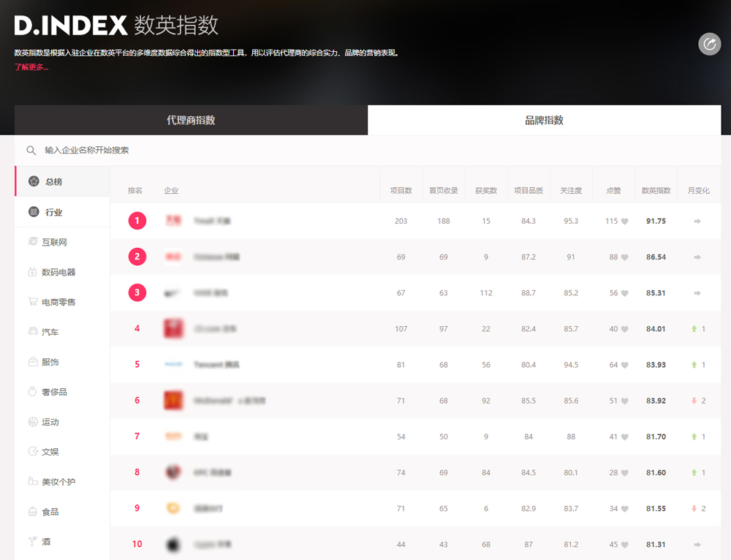Open the 电商零售 shopping cart icon
731x560 pixels.
(x=33, y=301)
